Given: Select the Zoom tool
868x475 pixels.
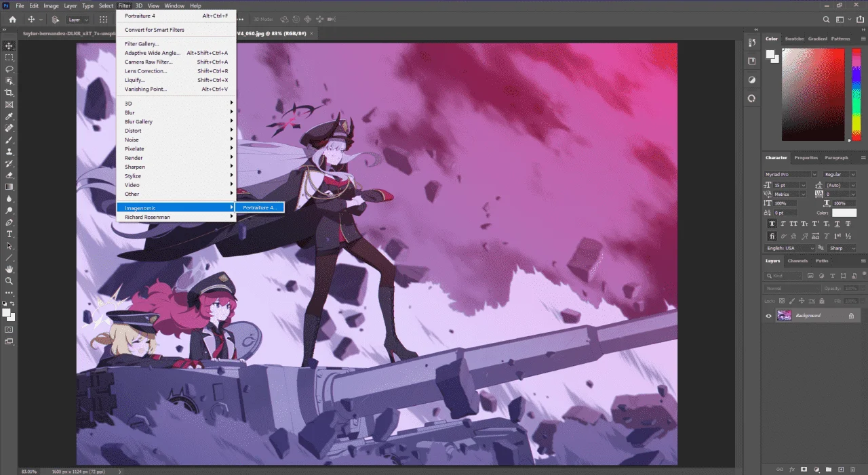Looking at the screenshot, I should pos(9,281).
